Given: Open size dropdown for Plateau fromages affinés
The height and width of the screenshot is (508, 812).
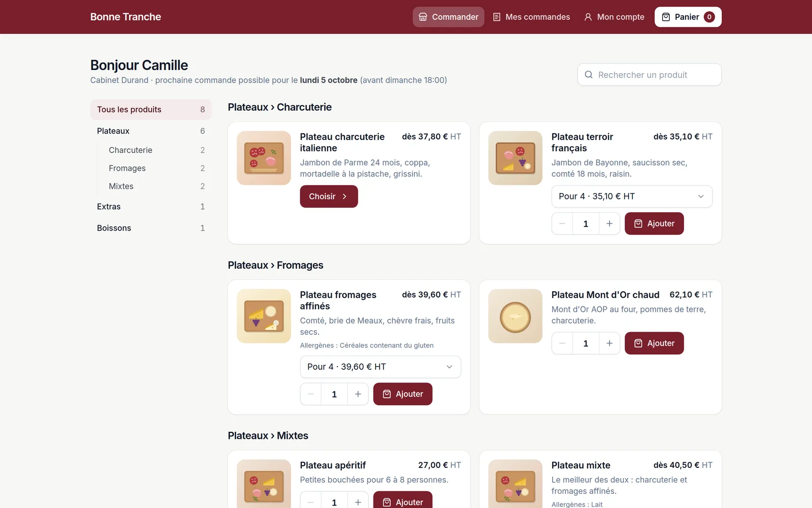Looking at the screenshot, I should pyautogui.click(x=380, y=367).
